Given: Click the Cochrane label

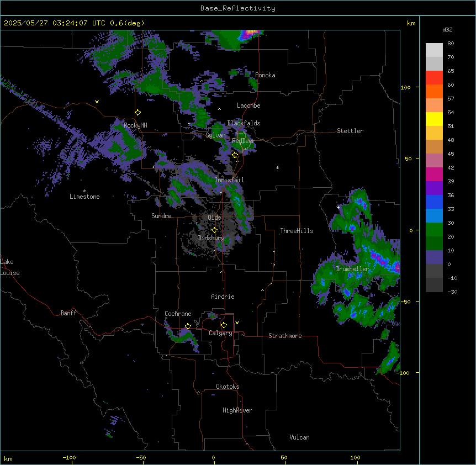Looking at the screenshot, I should 178,314.
